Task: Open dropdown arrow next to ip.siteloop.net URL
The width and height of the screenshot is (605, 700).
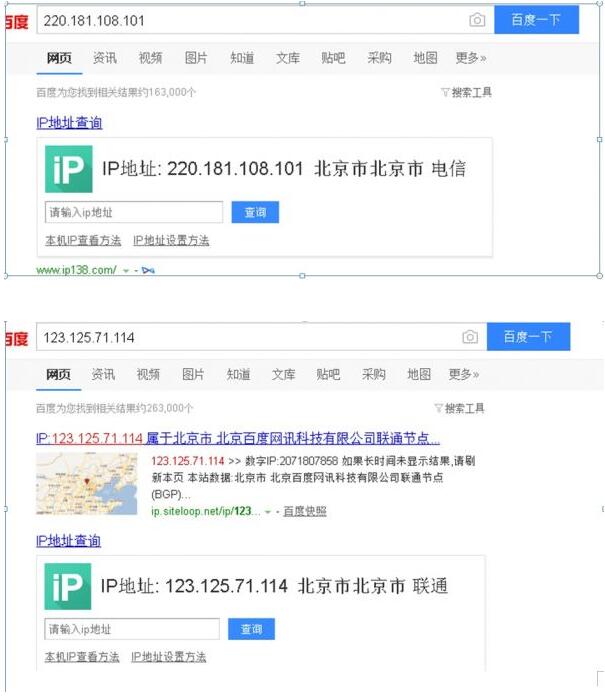Action: (268, 512)
